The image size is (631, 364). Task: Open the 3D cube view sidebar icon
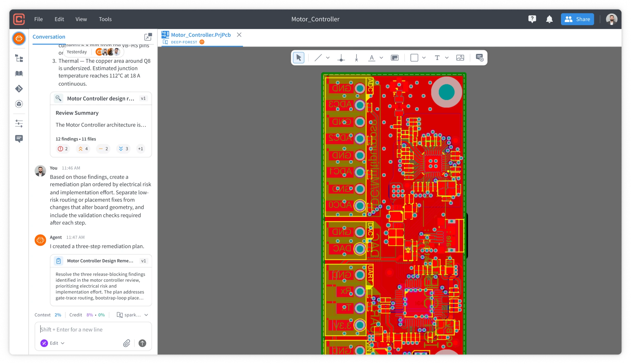pyautogui.click(x=19, y=104)
